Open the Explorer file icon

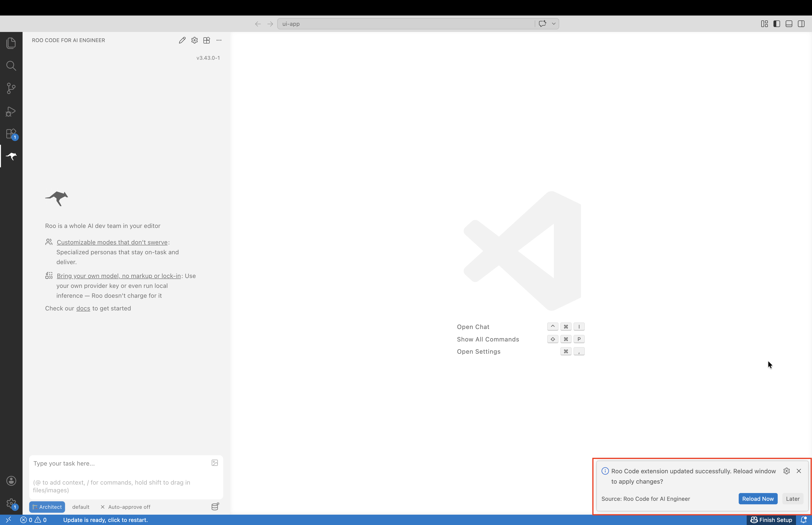coord(11,43)
